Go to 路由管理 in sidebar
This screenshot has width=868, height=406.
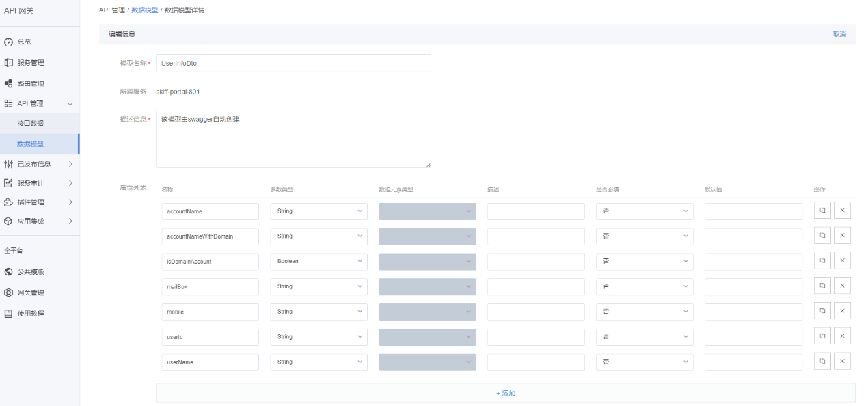click(x=30, y=83)
